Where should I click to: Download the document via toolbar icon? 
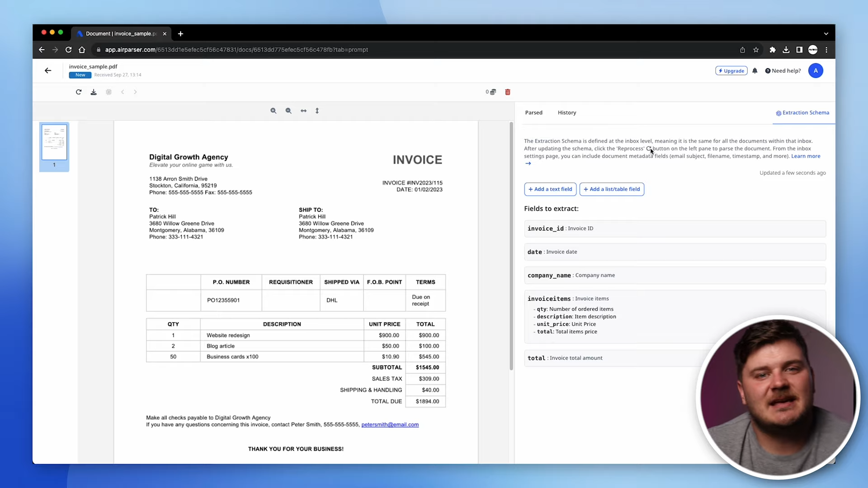(94, 92)
